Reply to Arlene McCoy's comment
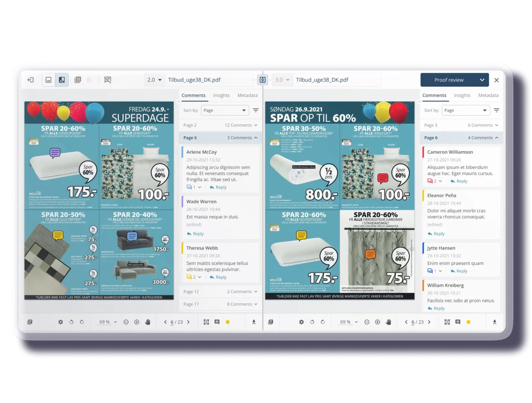 pos(218,187)
